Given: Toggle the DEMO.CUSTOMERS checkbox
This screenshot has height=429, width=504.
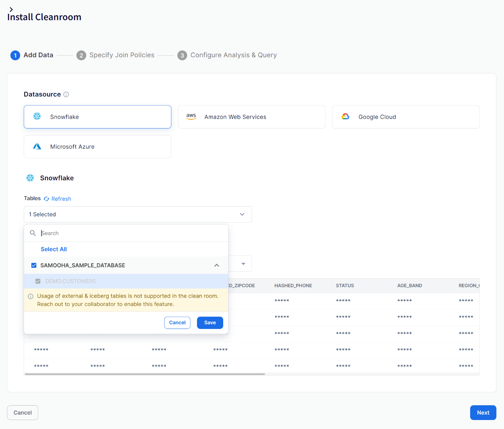Looking at the screenshot, I should [x=38, y=281].
